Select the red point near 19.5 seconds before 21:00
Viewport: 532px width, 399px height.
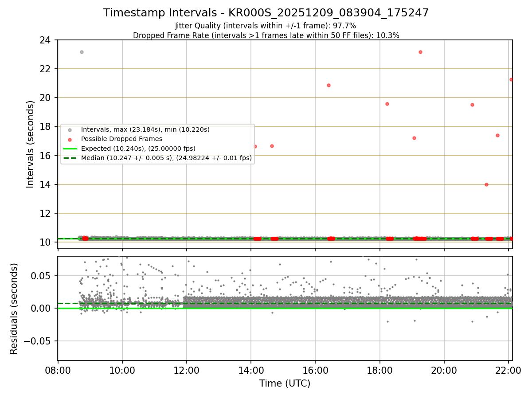pos(472,105)
